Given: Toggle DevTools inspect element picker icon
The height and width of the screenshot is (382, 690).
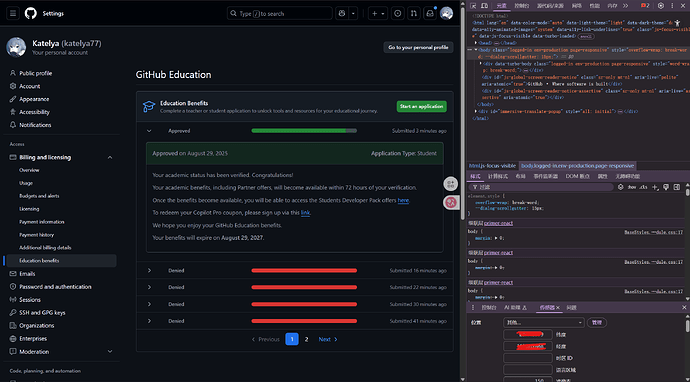Looking at the screenshot, I should [473, 6].
